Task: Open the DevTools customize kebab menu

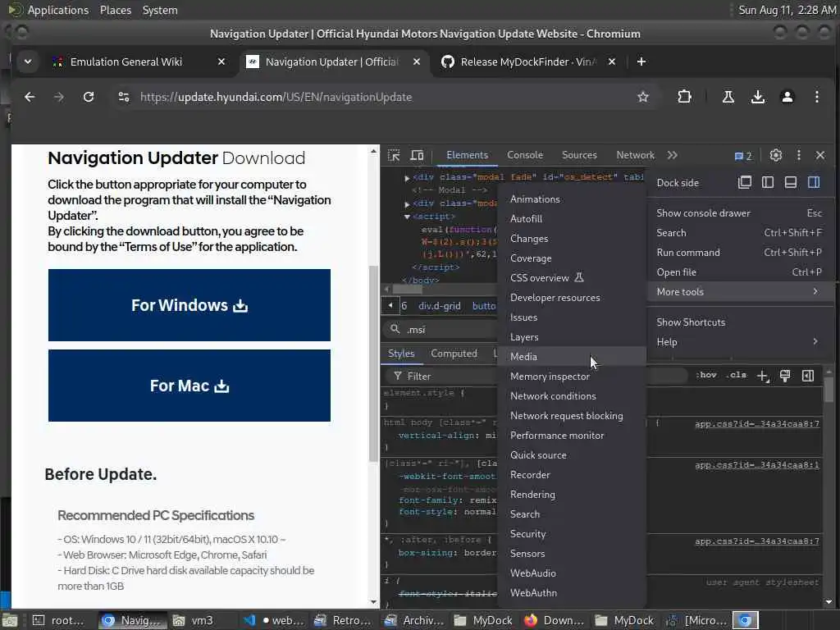Action: click(799, 155)
